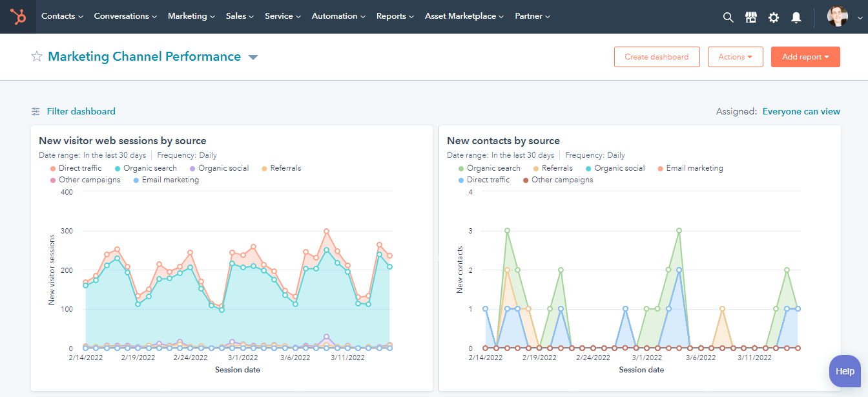
Task: Click the Filter dashboard sliders icon
Action: coord(36,111)
